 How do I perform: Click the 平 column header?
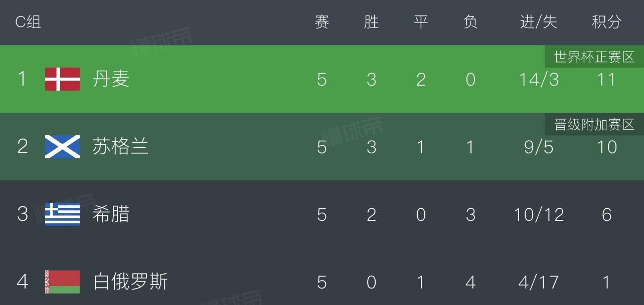(x=421, y=22)
